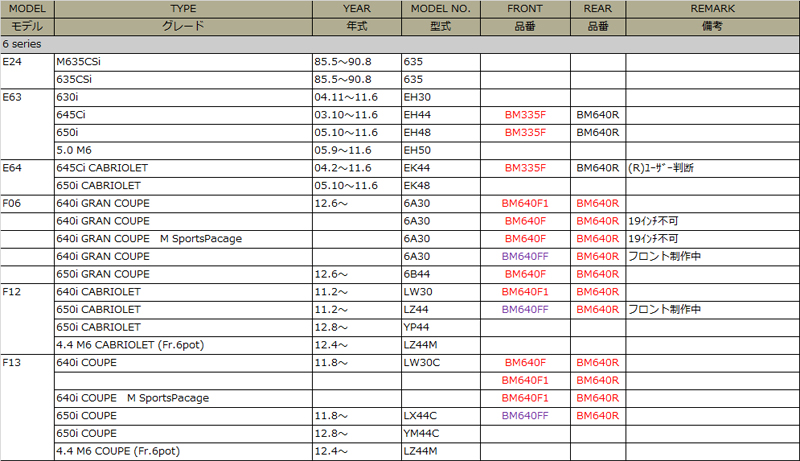This screenshot has height=461, width=800.
Task: Click BM640FF in the LZ44 row
Action: point(525,310)
